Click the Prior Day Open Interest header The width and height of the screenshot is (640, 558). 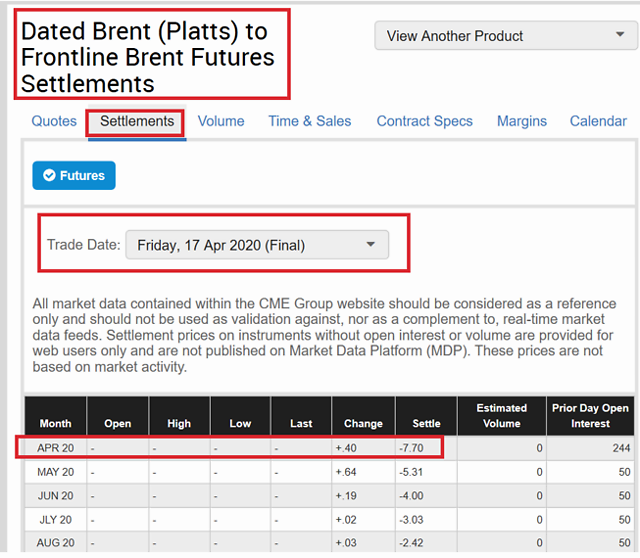pos(590,416)
